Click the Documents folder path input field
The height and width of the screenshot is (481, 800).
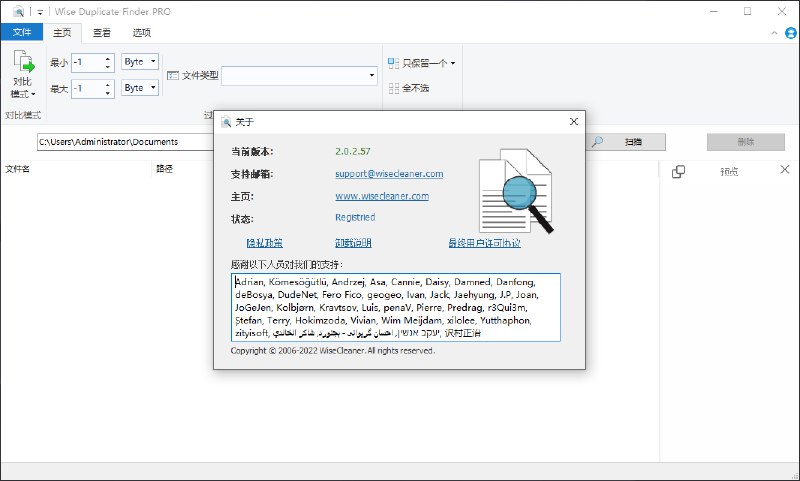[120, 142]
